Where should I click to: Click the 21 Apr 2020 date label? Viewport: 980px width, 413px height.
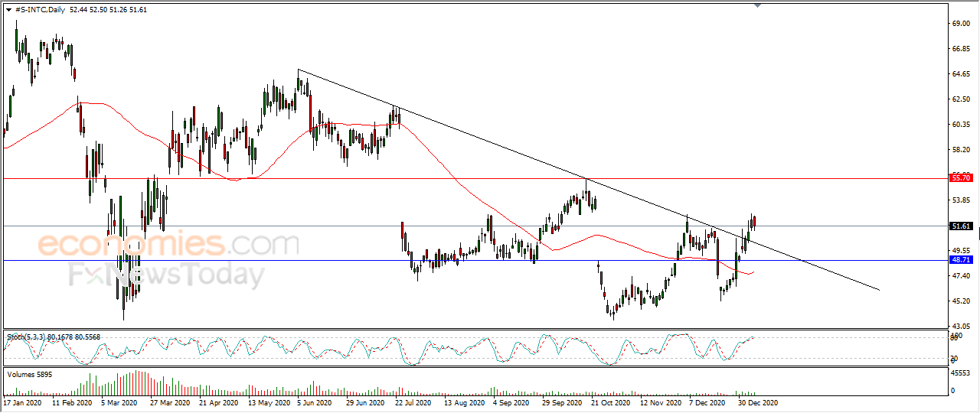pos(219,402)
